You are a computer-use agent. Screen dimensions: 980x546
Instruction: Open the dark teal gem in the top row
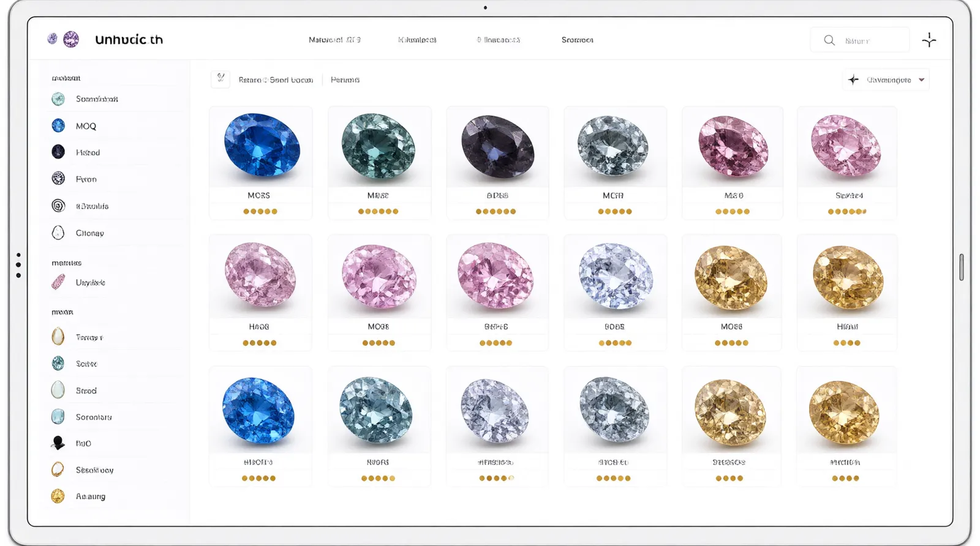[x=379, y=147]
